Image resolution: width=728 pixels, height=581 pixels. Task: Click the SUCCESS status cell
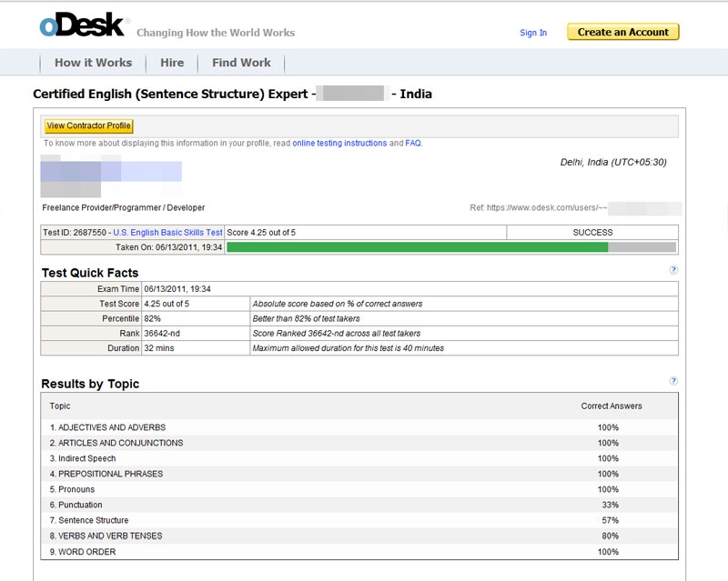[x=592, y=233]
